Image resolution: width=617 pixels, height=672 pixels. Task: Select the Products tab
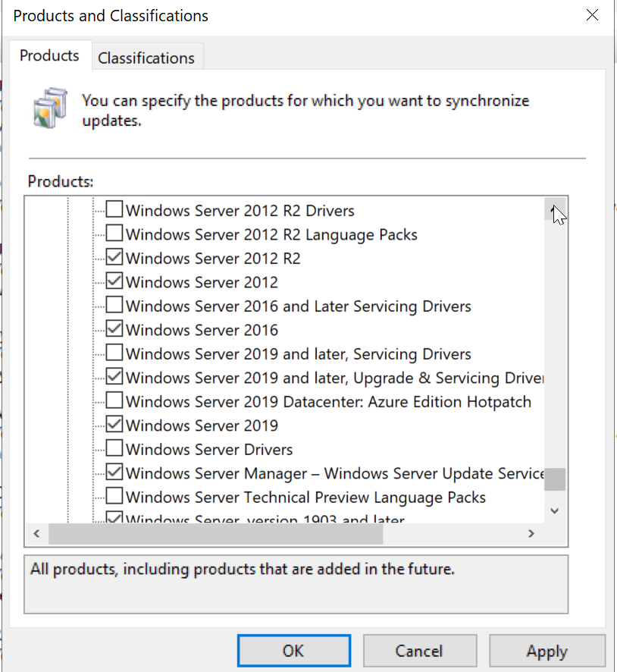pos(49,55)
